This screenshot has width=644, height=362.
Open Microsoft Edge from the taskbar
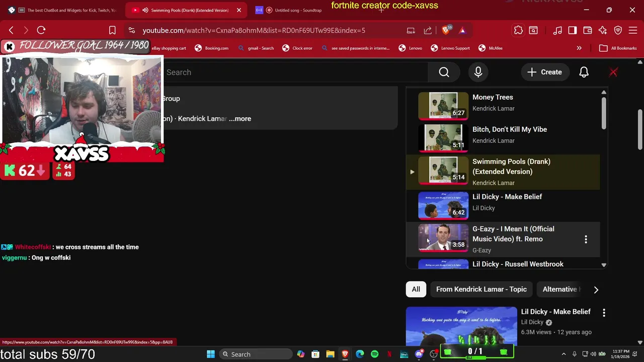point(360,354)
